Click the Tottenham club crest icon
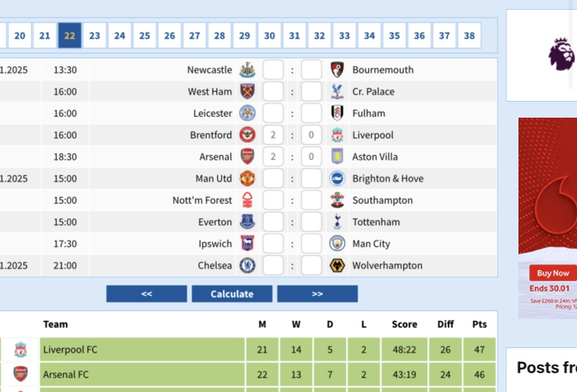This screenshot has width=577, height=392. 337,222
